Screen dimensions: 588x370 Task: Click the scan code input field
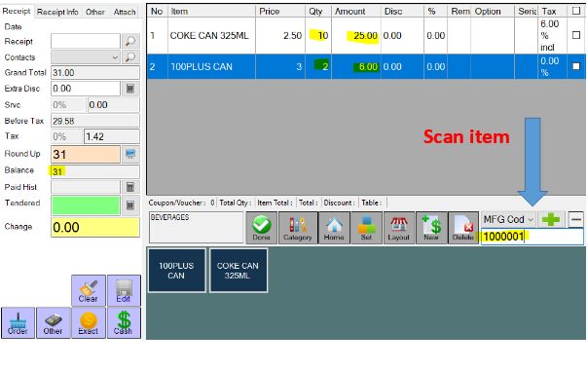click(x=533, y=237)
